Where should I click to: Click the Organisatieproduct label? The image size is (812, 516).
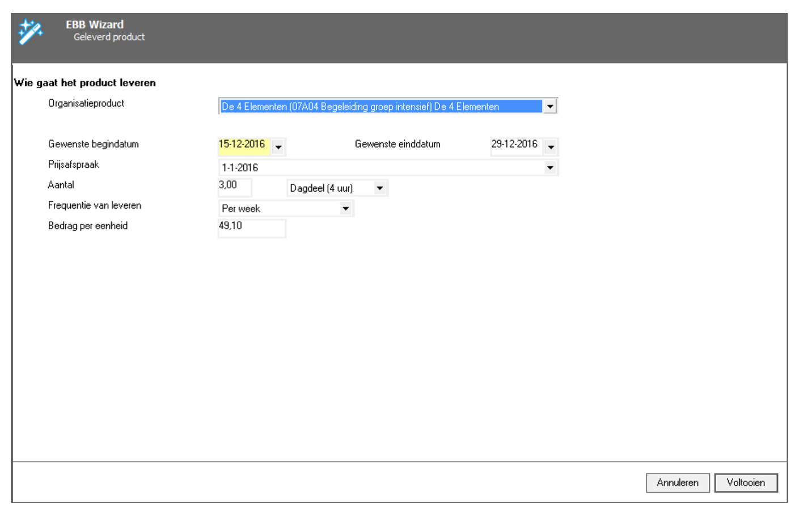[86, 103]
